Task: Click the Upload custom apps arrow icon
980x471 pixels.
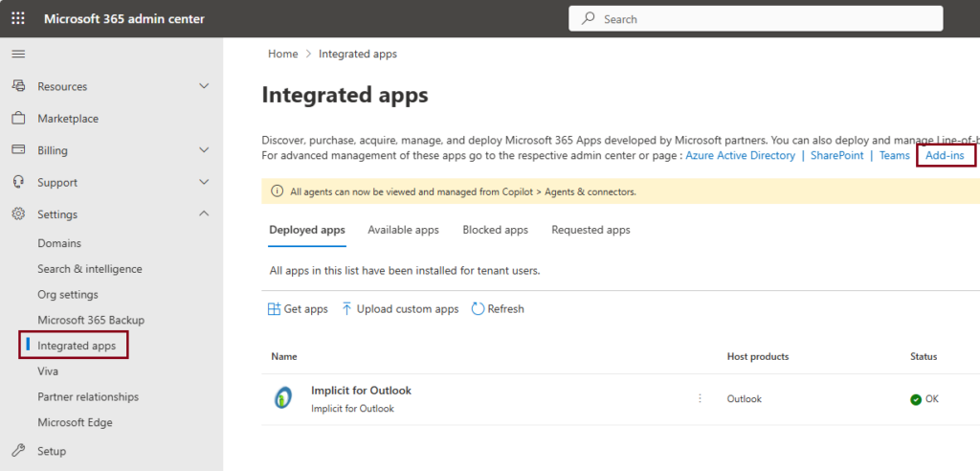Action: pyautogui.click(x=346, y=309)
